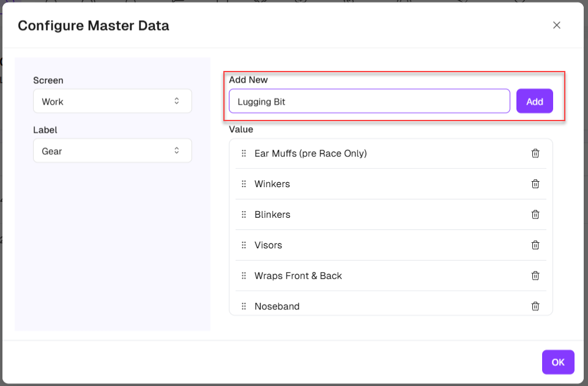
Task: Expand the Label dropdown showing Gear
Action: click(112, 151)
